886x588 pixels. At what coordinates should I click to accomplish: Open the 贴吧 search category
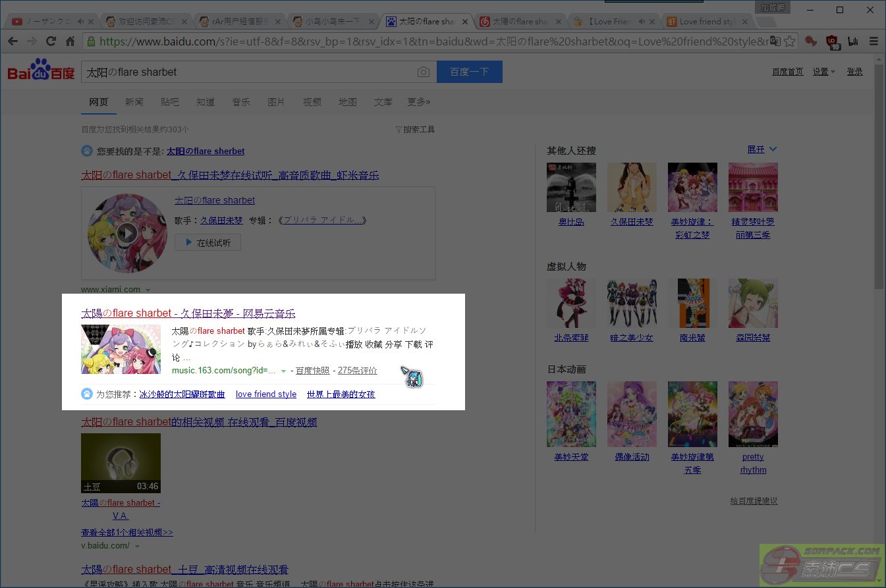pos(169,102)
